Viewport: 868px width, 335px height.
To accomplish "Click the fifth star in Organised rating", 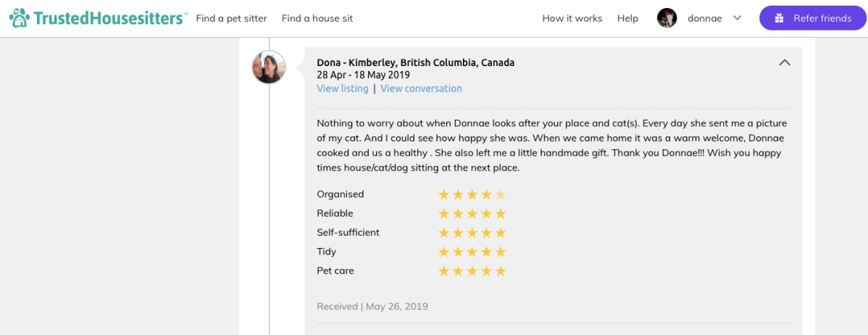I will 500,194.
